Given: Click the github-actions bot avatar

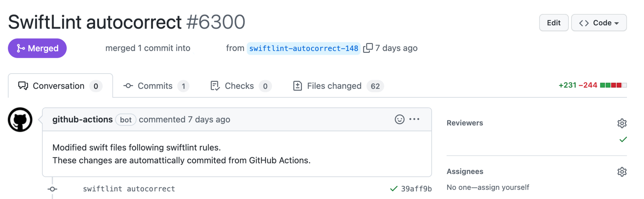Looking at the screenshot, I should pyautogui.click(x=19, y=119).
